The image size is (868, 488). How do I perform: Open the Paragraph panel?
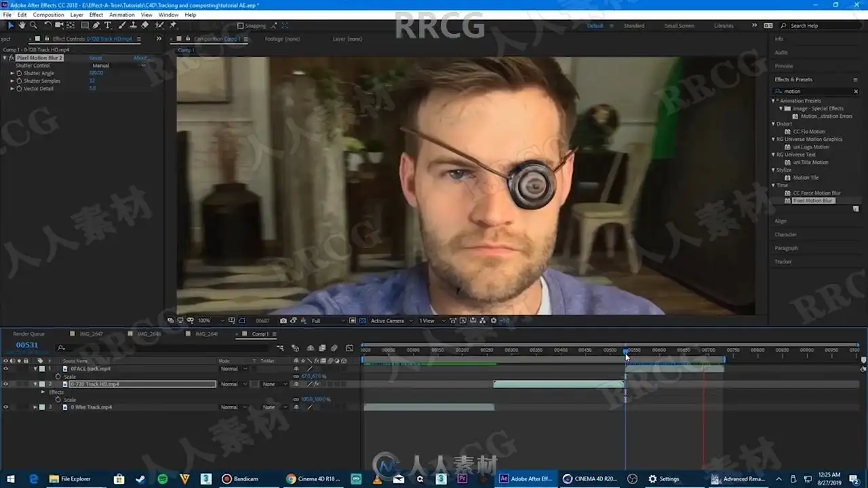click(x=787, y=248)
